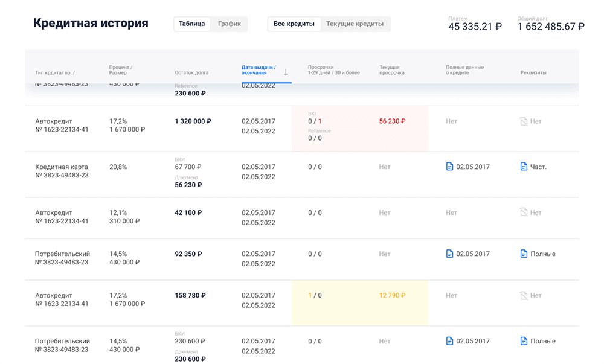Viewport: 604px width, 364px height.
Task: Click the Текущая просрочка column header
Action: tap(391, 70)
